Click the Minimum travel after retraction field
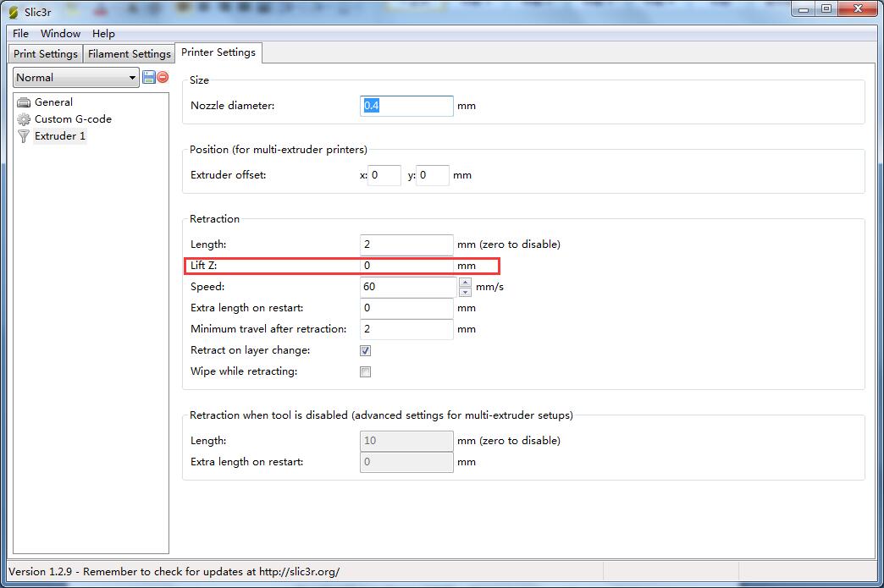 point(406,329)
